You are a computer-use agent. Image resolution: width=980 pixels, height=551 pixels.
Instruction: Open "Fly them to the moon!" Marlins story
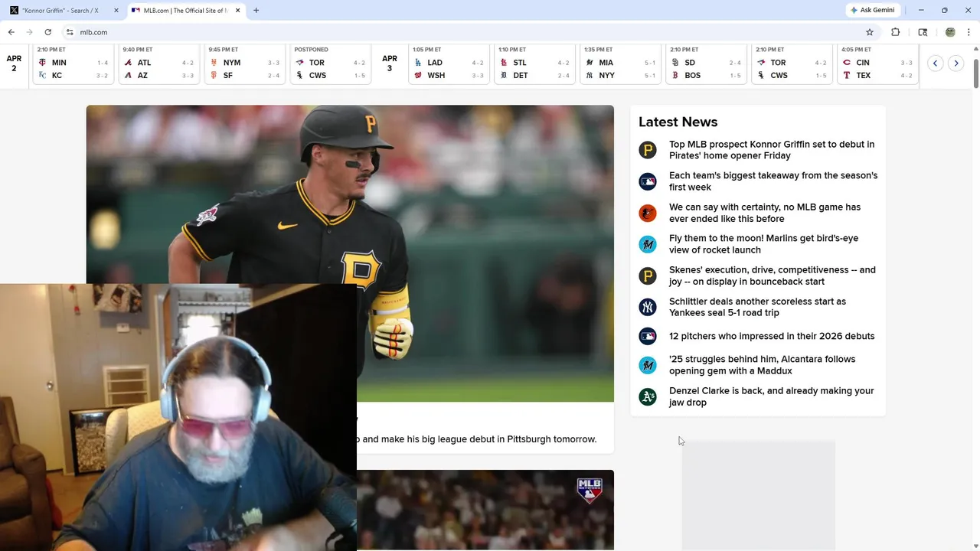pos(763,244)
